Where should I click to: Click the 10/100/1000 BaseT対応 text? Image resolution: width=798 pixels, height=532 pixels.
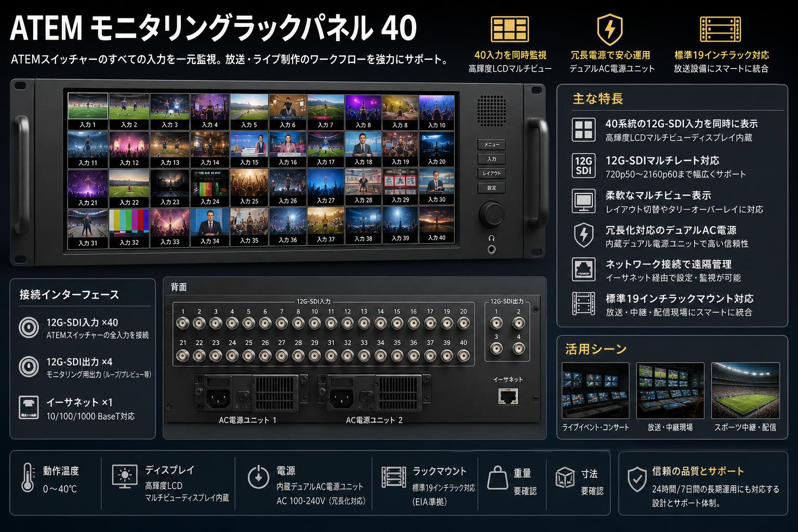[90, 416]
